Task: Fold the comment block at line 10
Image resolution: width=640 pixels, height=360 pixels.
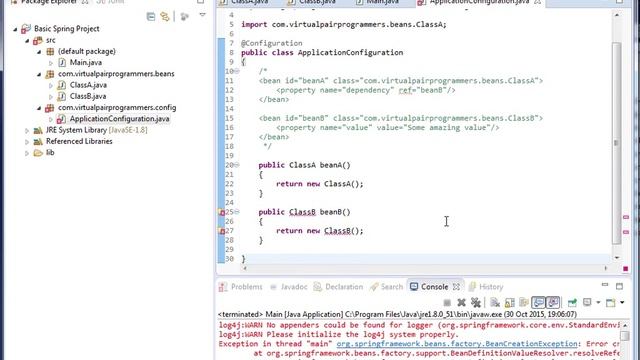Action: click(x=237, y=71)
